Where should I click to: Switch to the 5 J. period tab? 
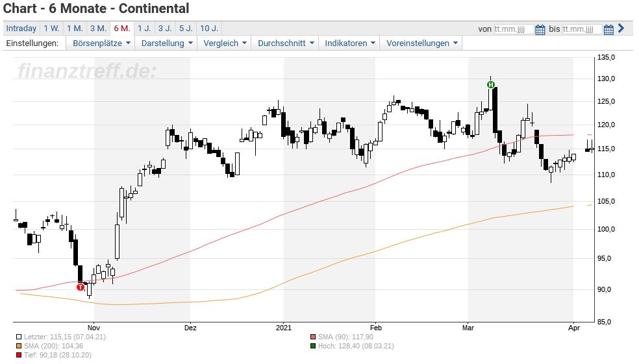186,28
